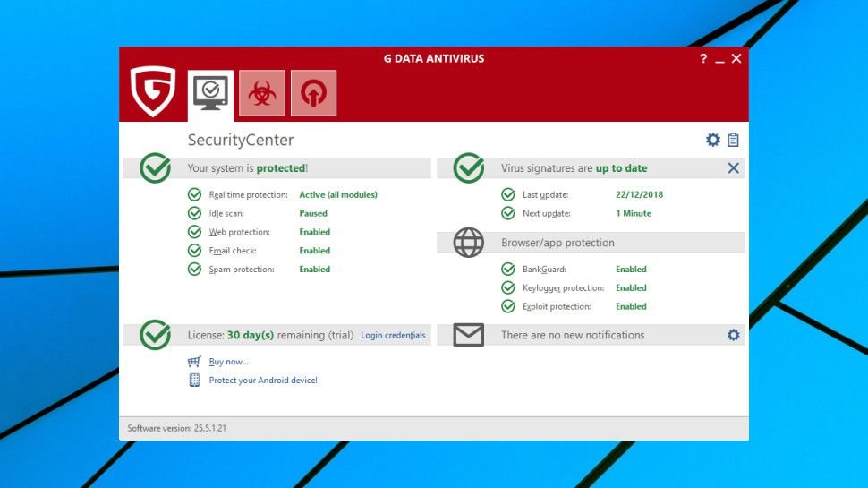Select the BankGuard label

click(544, 270)
